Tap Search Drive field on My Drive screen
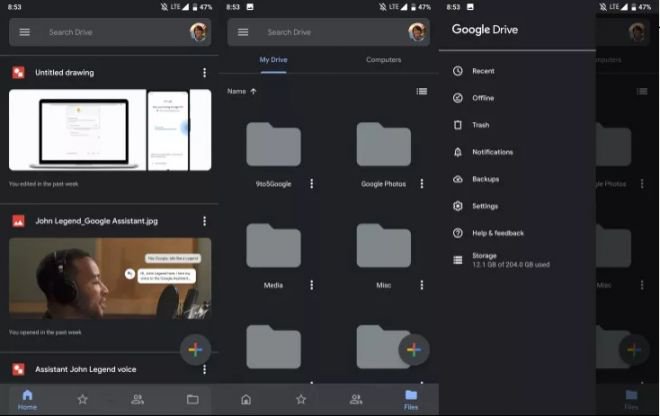Viewport: 660px width, 416px height. [x=328, y=32]
